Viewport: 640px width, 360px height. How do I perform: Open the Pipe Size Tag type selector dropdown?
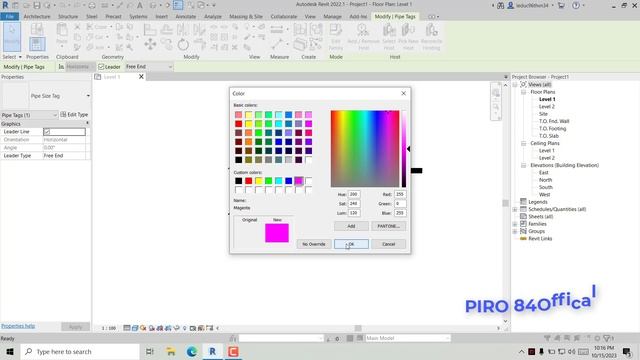coord(88,96)
